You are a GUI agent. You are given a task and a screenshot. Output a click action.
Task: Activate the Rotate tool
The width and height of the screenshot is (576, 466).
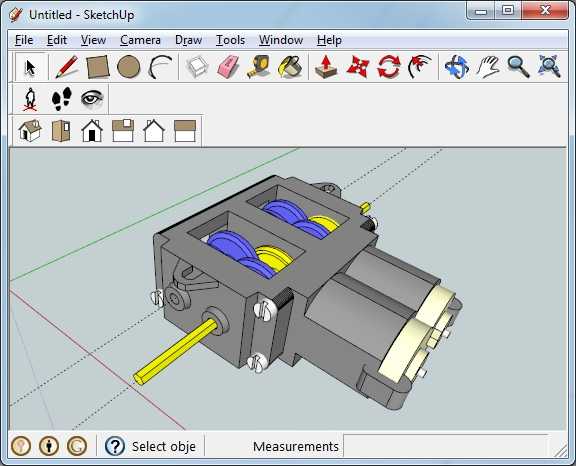389,67
